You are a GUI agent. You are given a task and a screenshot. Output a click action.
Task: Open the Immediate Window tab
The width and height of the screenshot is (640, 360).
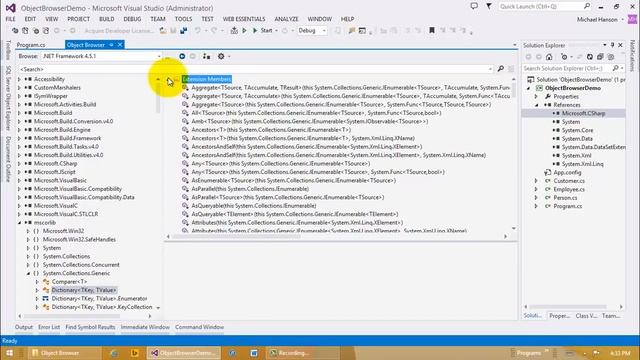coord(145,327)
